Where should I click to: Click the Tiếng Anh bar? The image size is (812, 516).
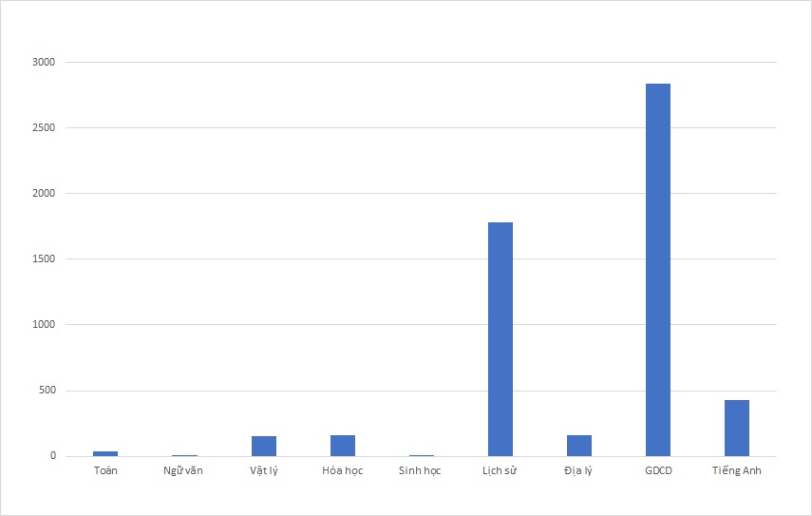[736, 429]
